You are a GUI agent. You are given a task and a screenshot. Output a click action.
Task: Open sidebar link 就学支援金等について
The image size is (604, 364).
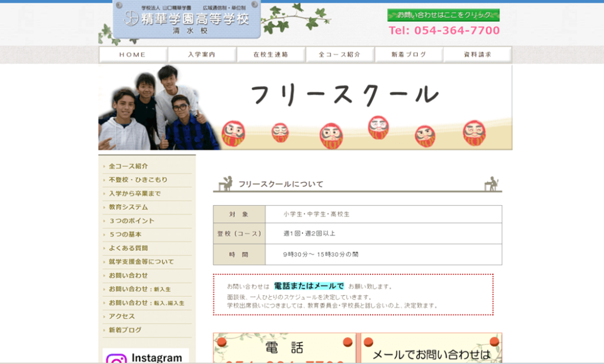click(142, 262)
